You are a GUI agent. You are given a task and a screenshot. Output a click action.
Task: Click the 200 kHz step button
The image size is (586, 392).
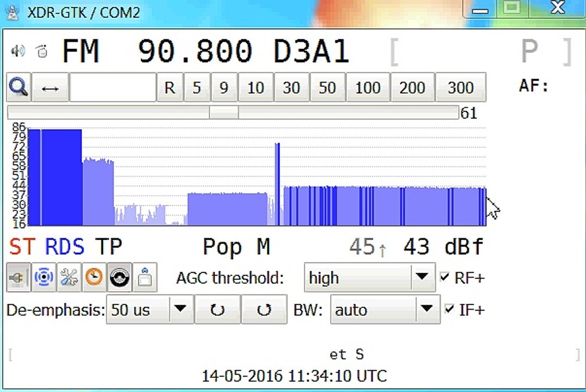click(x=412, y=88)
